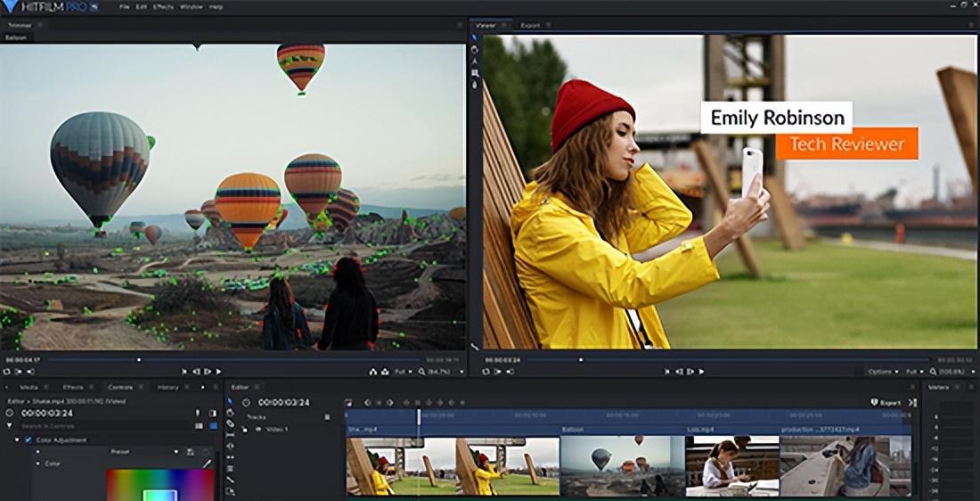Step one frame back in the Trimmer
Screen dimensions: 980x501
[x=196, y=372]
